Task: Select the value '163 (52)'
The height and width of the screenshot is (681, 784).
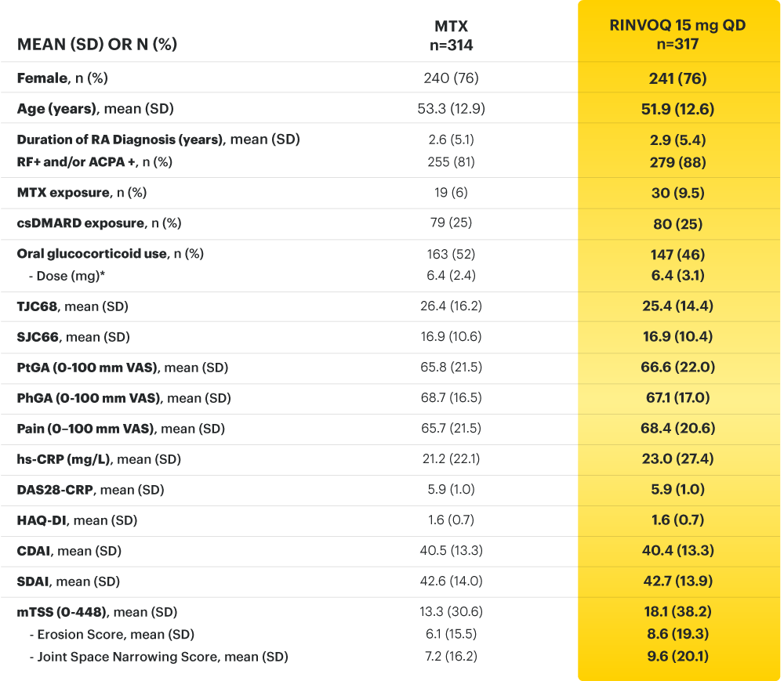Action: pos(451,254)
